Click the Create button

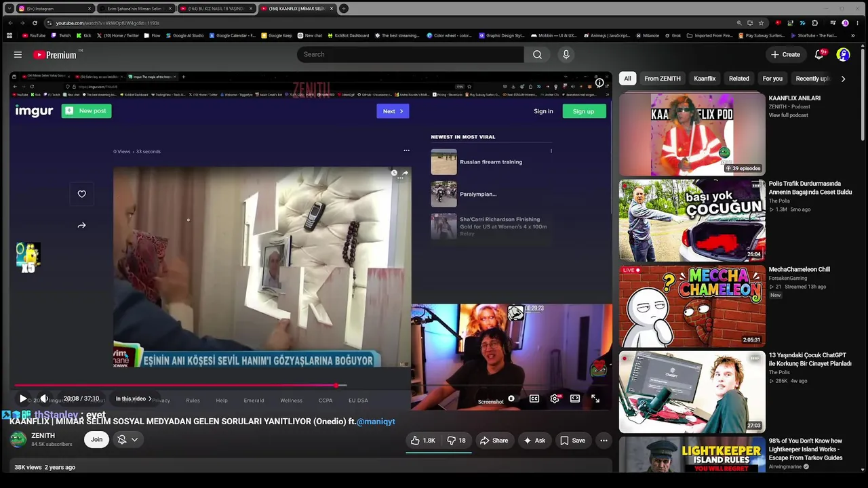785,54
